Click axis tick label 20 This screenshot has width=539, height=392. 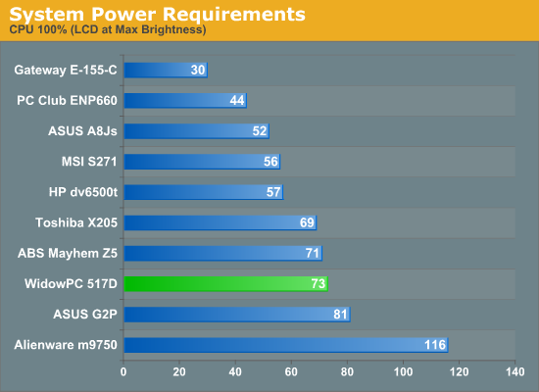[x=179, y=372]
